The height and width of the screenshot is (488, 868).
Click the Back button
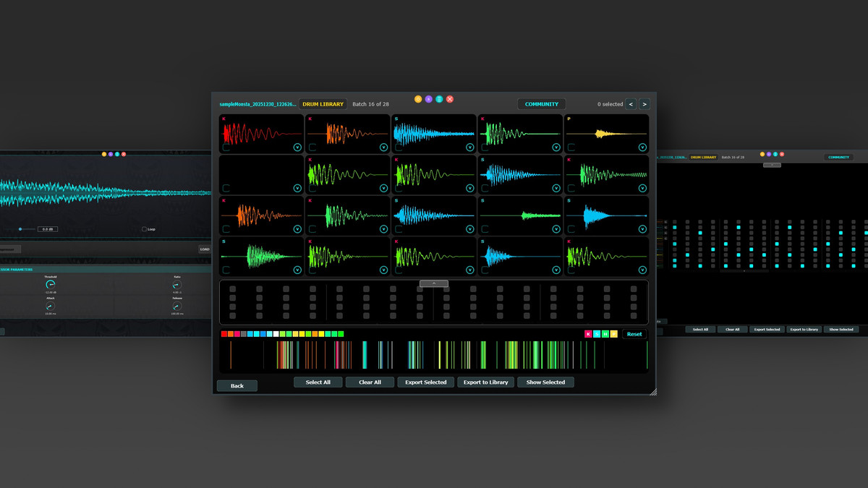click(237, 386)
